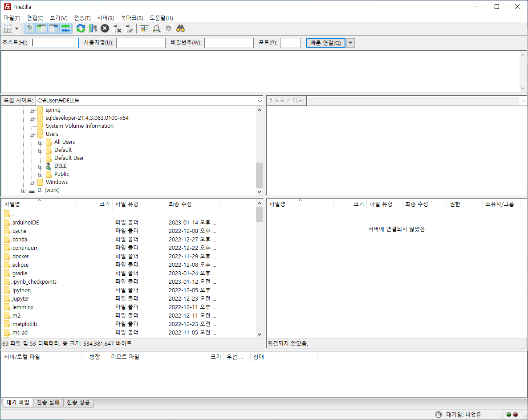This screenshot has height=420, width=528.
Task: Click the DELL user icon in tree
Action: point(48,166)
